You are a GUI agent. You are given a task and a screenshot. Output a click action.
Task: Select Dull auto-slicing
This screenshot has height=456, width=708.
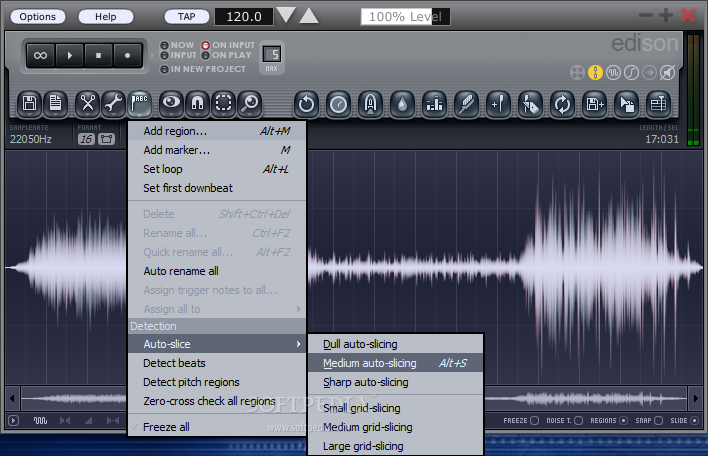click(x=396, y=344)
